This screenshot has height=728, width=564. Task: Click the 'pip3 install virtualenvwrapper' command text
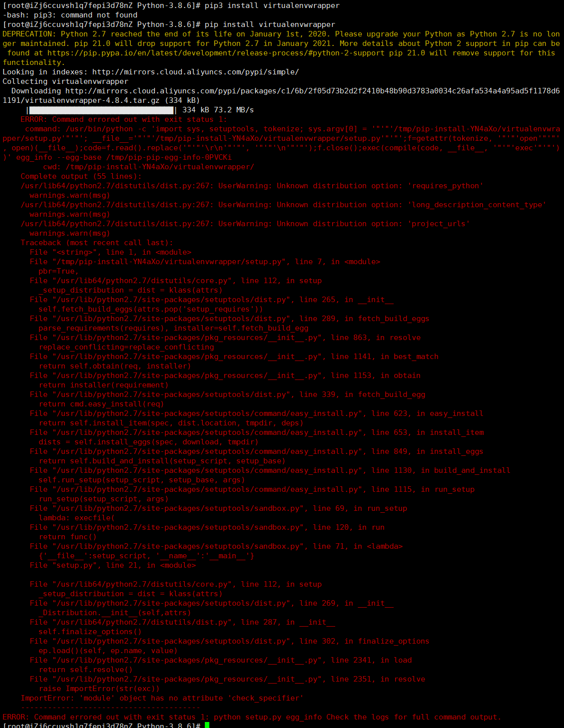[272, 5]
